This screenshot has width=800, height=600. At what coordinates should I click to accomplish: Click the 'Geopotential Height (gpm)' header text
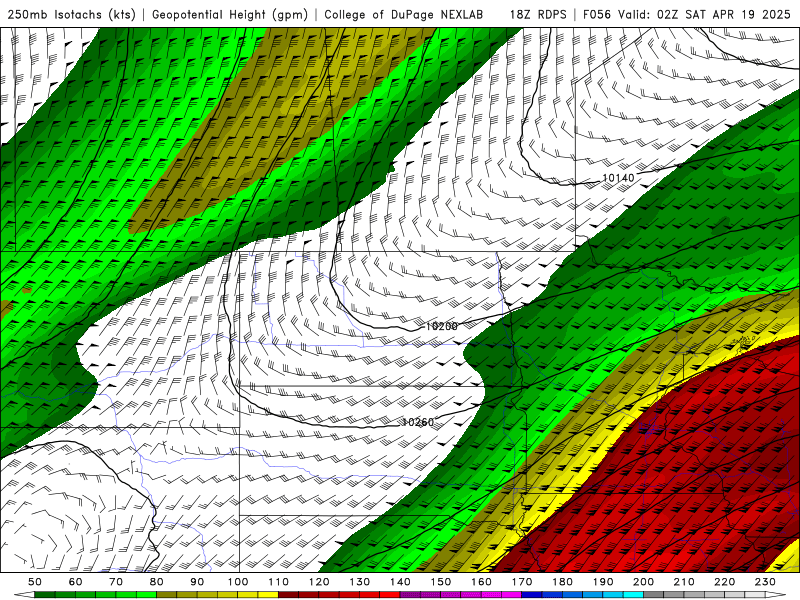(230, 15)
